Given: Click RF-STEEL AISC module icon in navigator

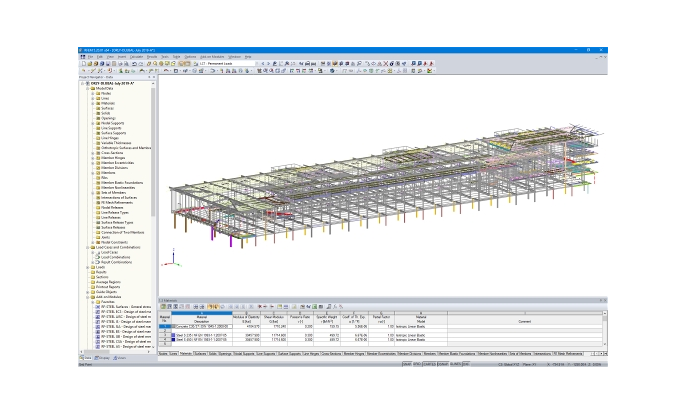Looking at the screenshot, I should [98, 316].
